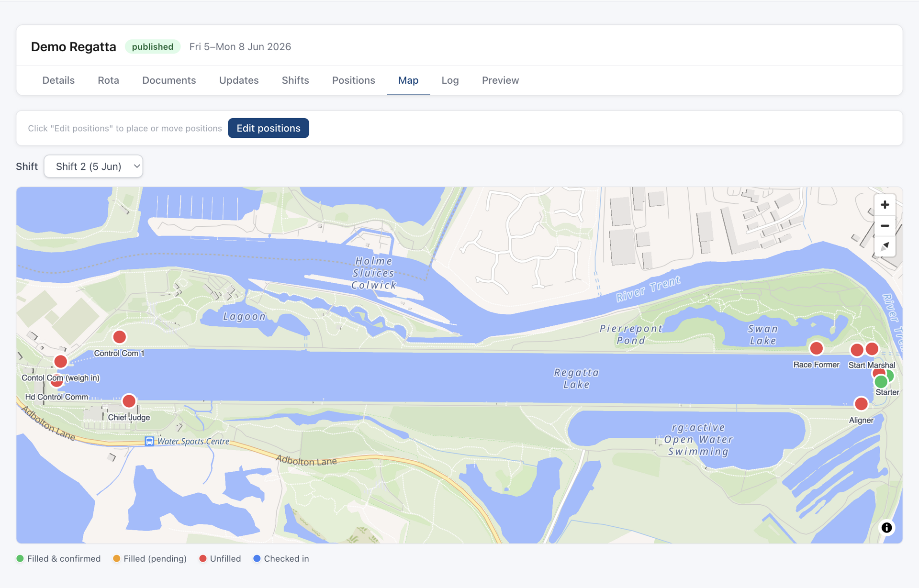Click the Filled (pending) legend entry
The height and width of the screenshot is (588, 919).
150,558
